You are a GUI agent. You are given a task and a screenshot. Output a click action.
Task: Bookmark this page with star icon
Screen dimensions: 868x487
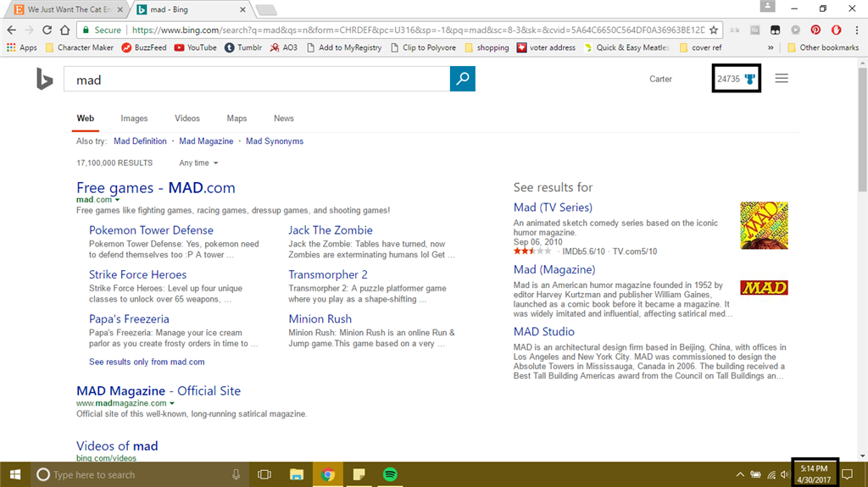(x=714, y=30)
